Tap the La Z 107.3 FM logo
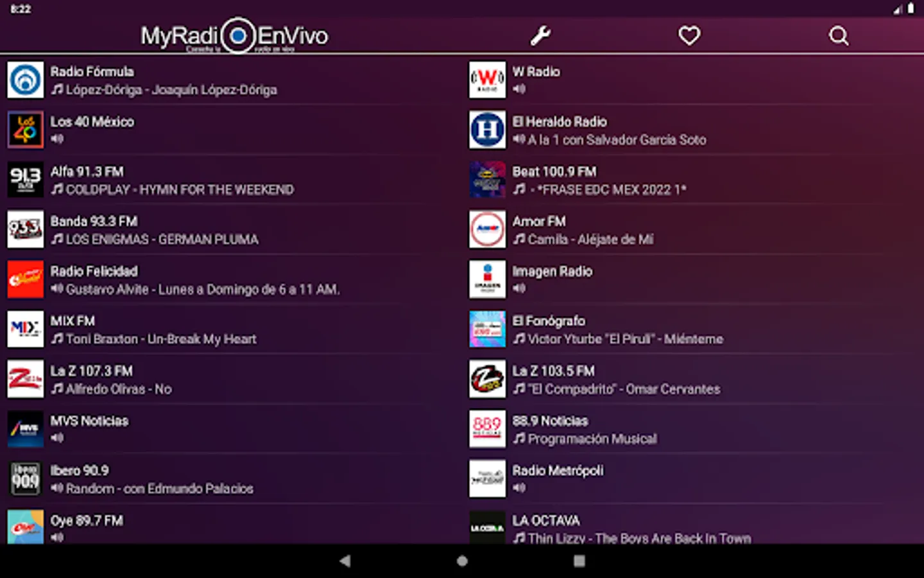This screenshot has height=578, width=924. [x=26, y=379]
